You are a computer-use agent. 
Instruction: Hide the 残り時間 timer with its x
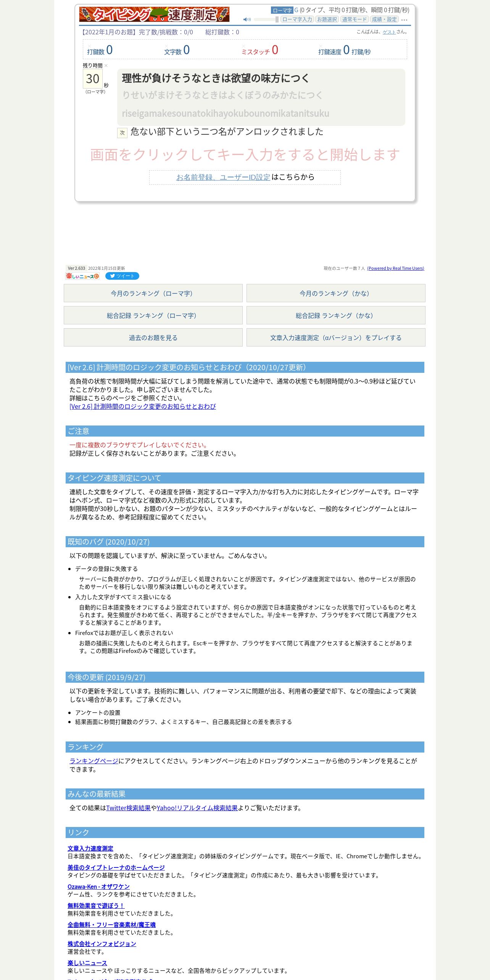[x=106, y=66]
